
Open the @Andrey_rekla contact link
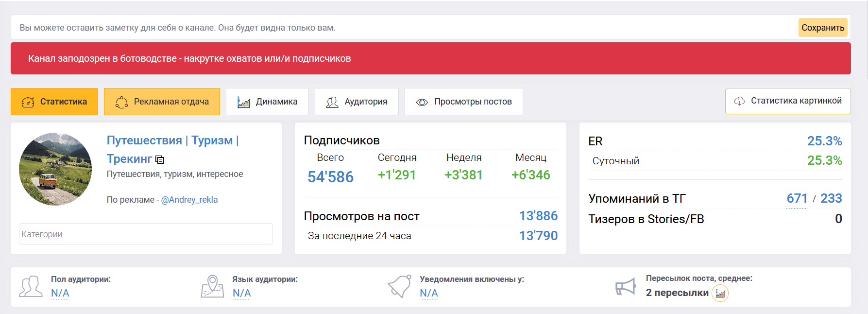(x=189, y=200)
